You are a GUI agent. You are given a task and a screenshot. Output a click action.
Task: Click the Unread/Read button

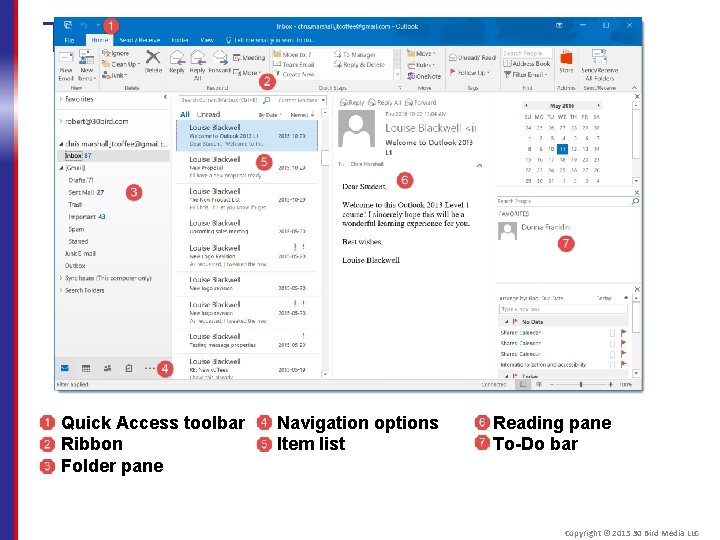tap(472, 57)
